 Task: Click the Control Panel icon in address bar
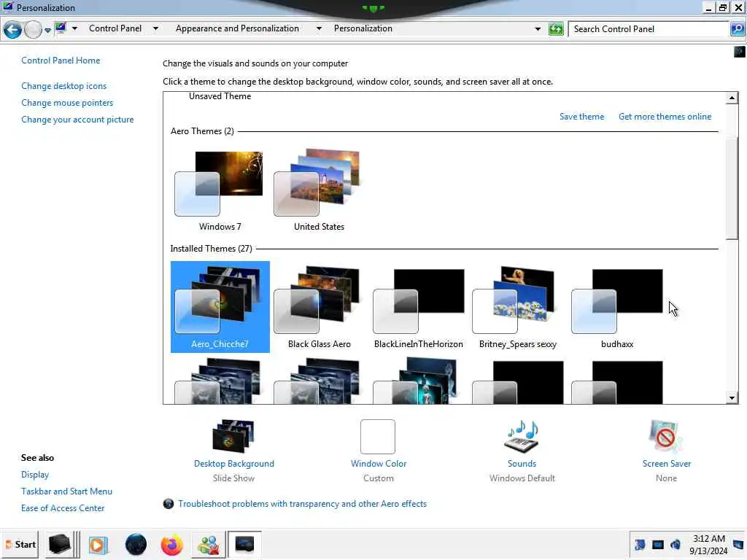61,28
